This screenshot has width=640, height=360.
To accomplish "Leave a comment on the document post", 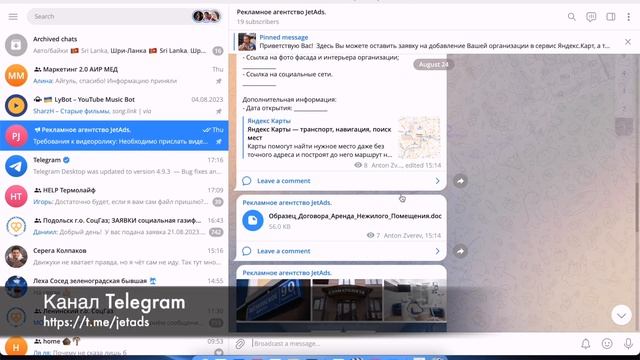I will coord(284,251).
